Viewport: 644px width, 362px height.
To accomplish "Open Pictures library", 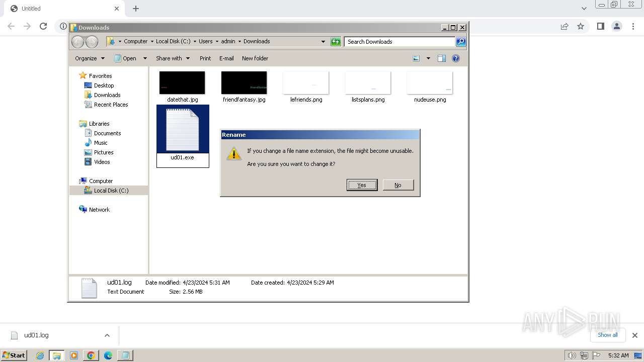I will pos(104,152).
